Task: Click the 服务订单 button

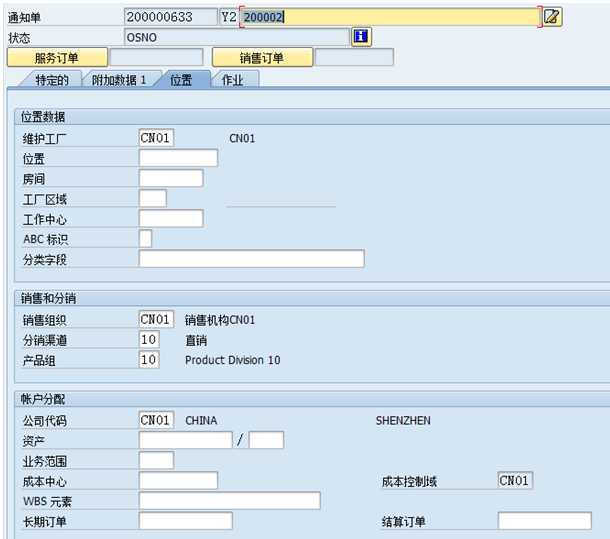Action: tap(57, 58)
